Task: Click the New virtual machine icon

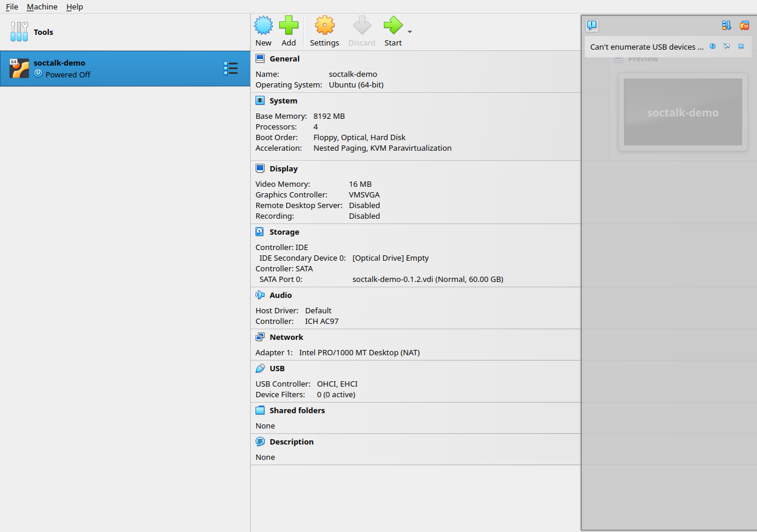Action: (x=263, y=25)
